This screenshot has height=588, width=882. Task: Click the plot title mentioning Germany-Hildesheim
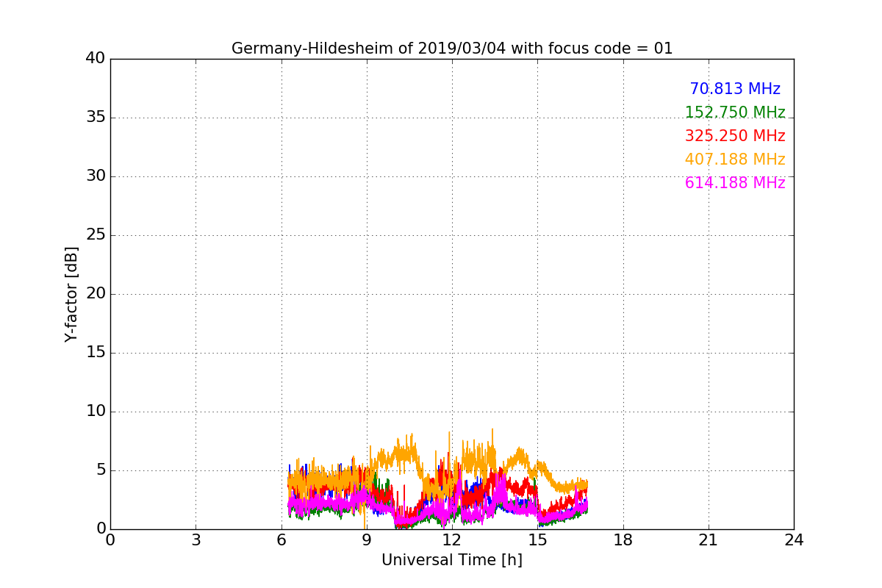pos(452,49)
